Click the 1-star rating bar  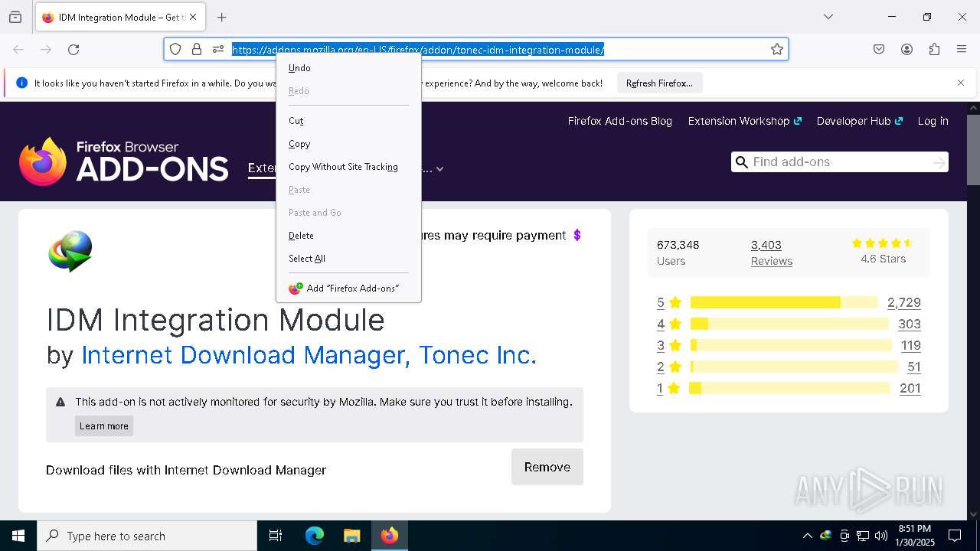[790, 388]
